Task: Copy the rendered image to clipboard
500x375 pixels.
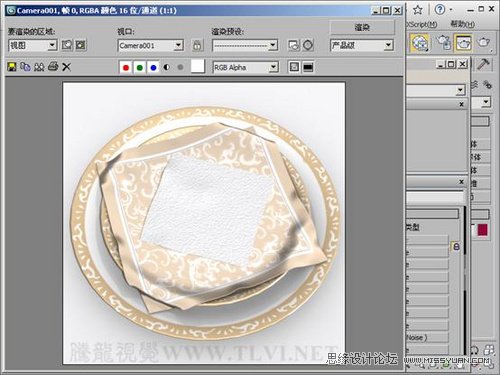Action: point(25,67)
